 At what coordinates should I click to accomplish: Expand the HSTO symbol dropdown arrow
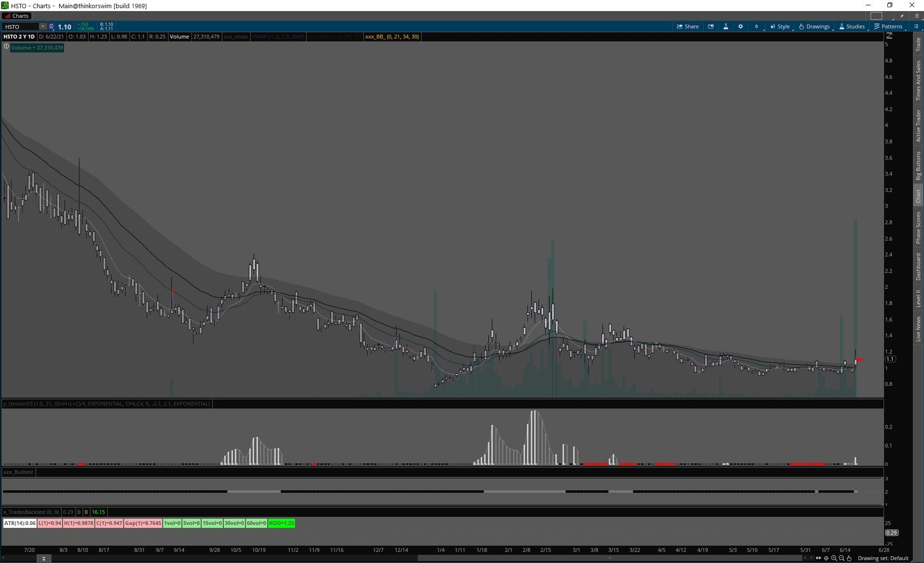[x=43, y=26]
